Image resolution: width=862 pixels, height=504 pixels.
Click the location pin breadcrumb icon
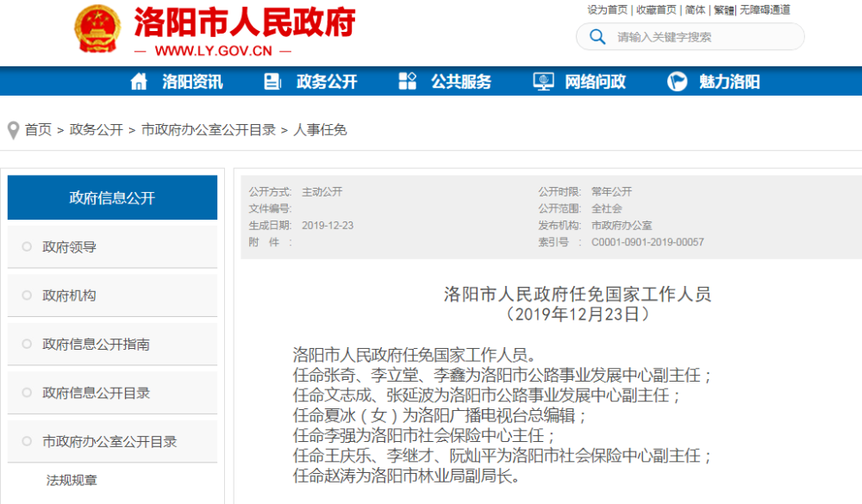point(13,130)
